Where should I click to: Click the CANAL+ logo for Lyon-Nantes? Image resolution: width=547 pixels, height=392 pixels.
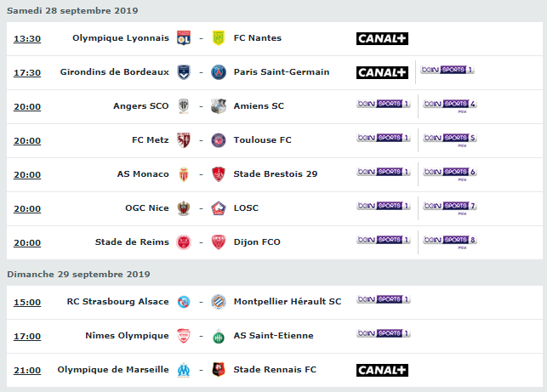382,39
